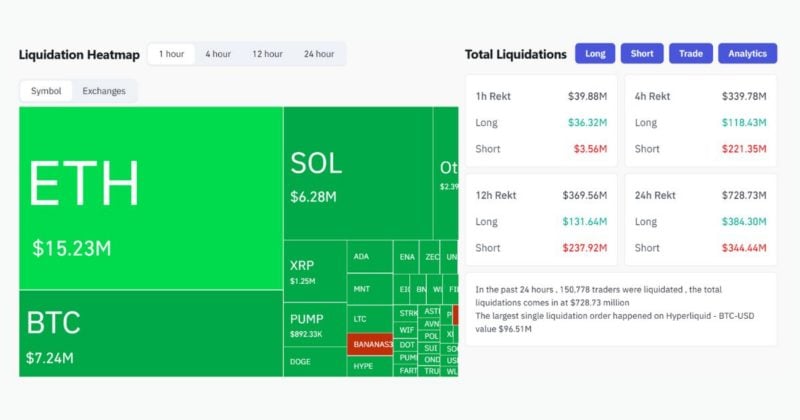Click the DOGE heatmap tile

[314, 361]
